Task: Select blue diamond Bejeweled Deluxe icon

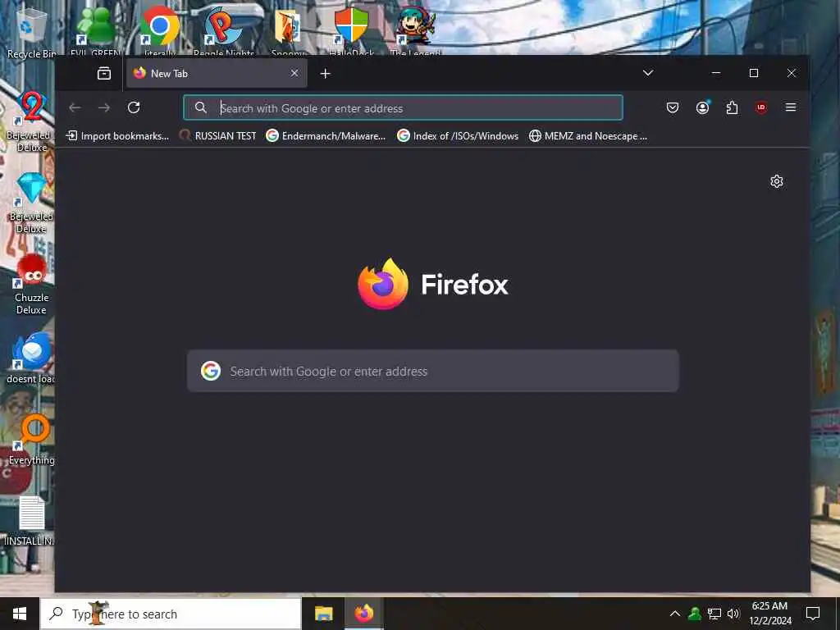Action: (31, 203)
